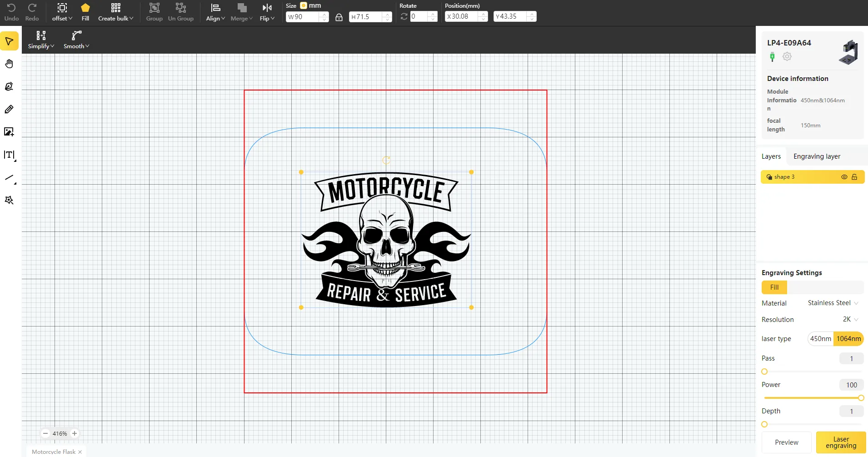Click the width field stepper arrows
Viewport: 868px width, 457px height.
tap(324, 17)
